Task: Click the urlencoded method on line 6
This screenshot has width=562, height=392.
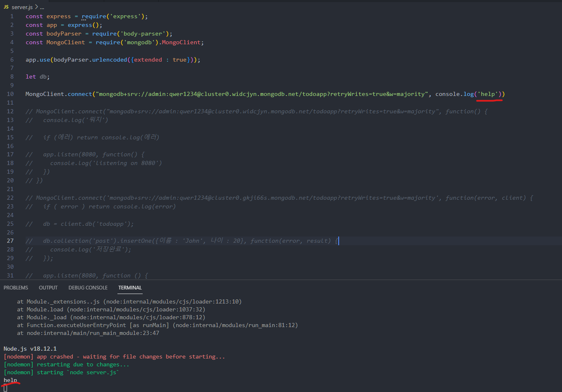Action: click(x=110, y=60)
